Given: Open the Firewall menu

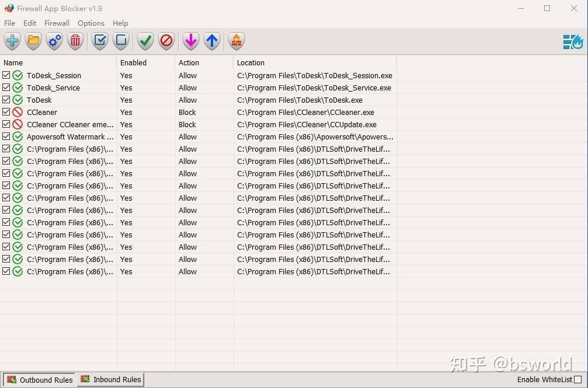Looking at the screenshot, I should point(57,23).
